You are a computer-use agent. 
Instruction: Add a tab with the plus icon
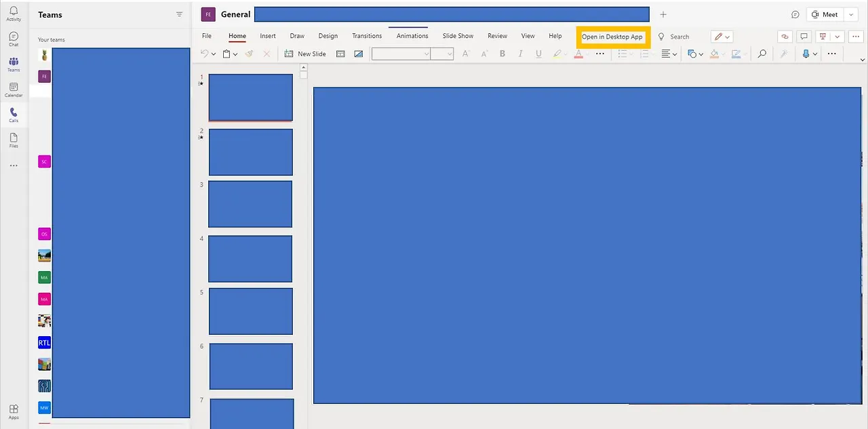tap(663, 14)
